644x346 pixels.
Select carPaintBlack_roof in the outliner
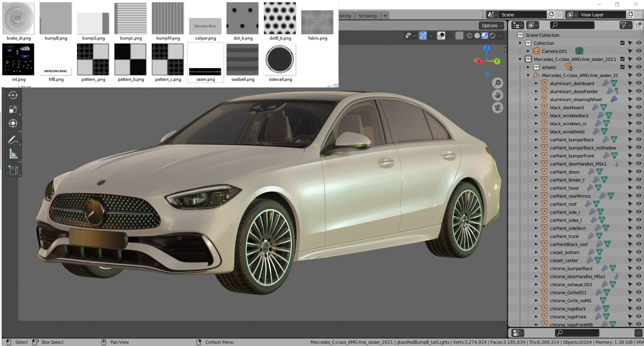pyautogui.click(x=569, y=244)
